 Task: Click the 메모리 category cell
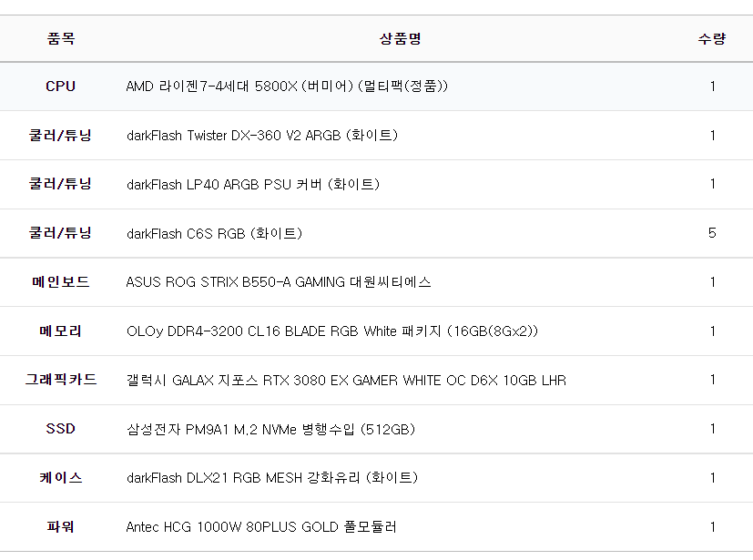pyautogui.click(x=61, y=331)
